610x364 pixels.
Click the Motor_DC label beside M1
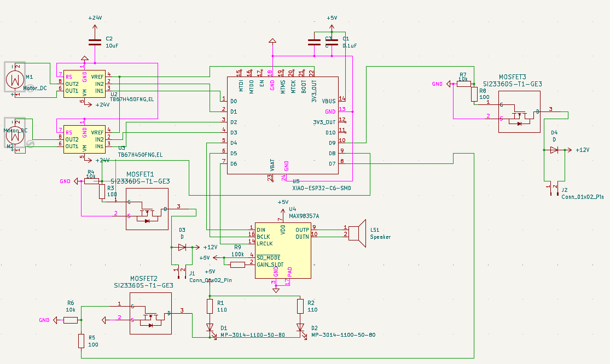coord(35,88)
